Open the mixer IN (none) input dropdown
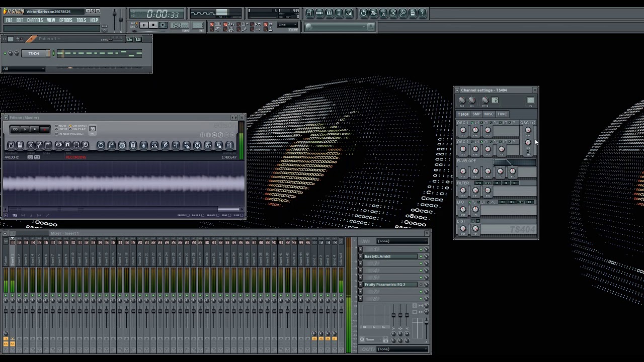 [402, 241]
